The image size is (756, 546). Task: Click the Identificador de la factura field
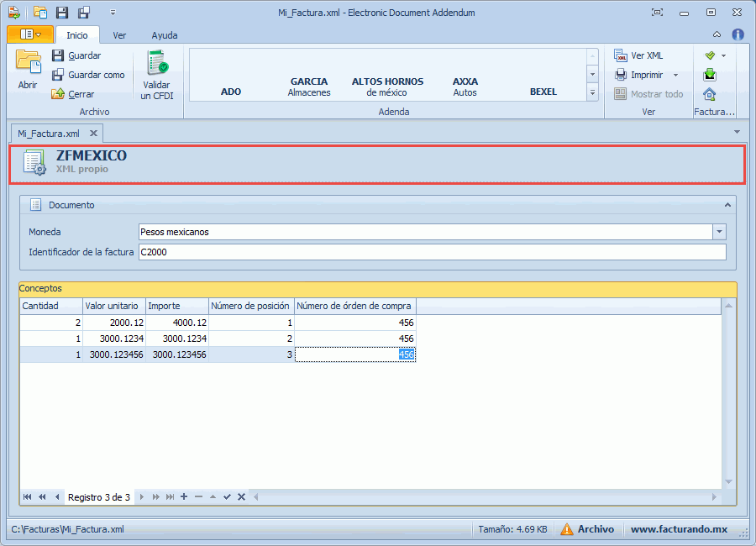431,252
